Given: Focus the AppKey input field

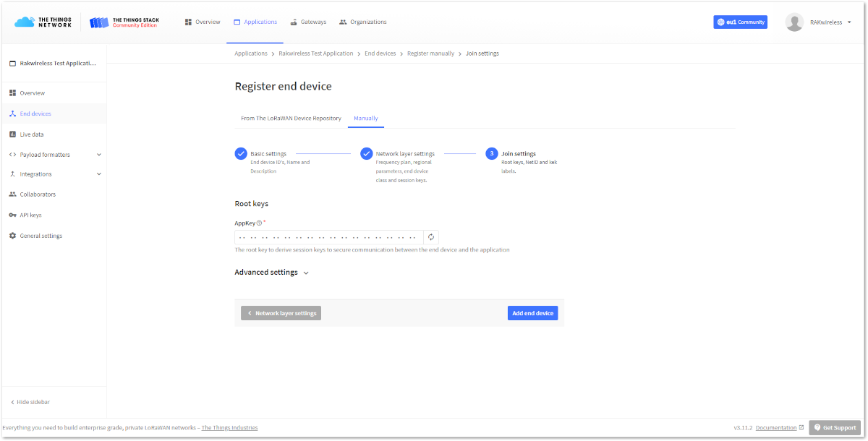Looking at the screenshot, I should [329, 237].
